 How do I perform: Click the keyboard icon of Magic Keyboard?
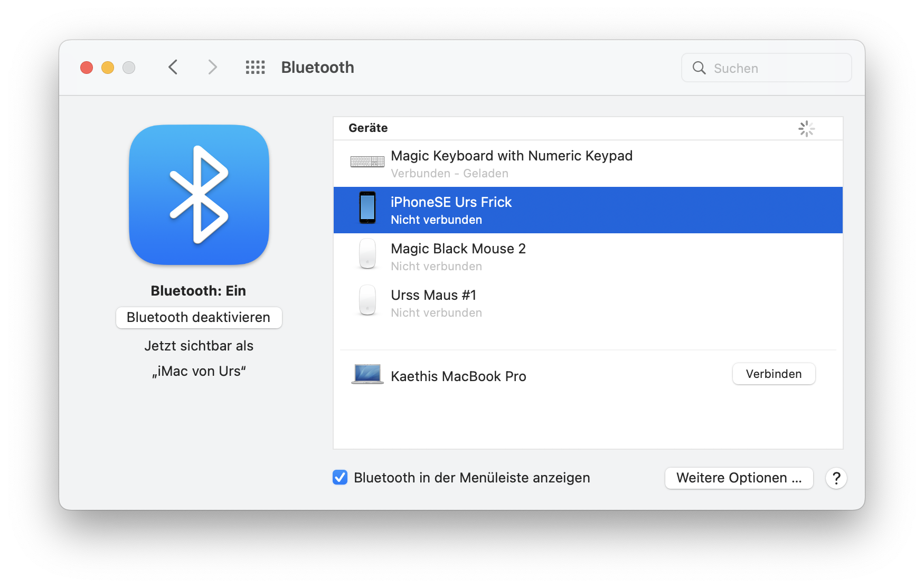pyautogui.click(x=367, y=162)
